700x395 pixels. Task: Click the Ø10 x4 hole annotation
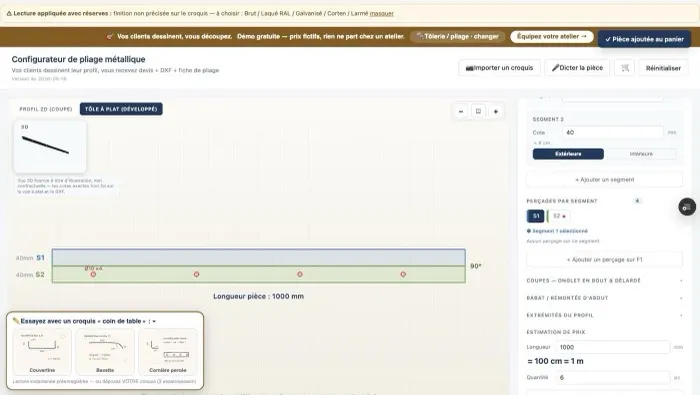pos(93,268)
